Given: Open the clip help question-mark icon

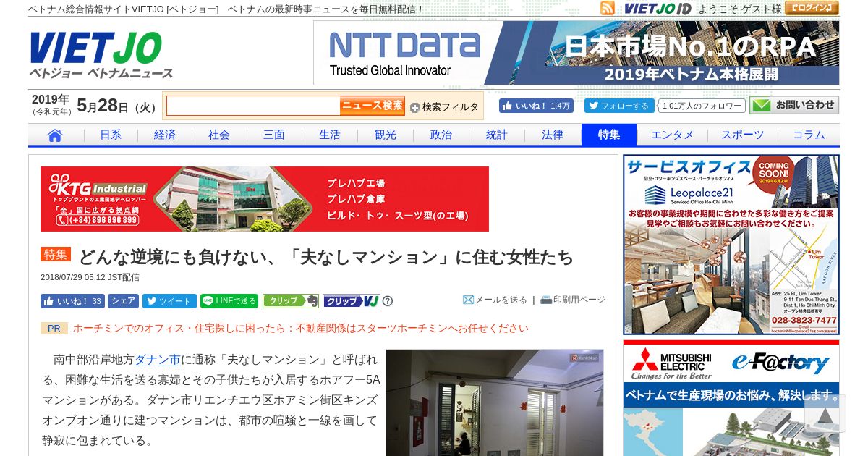Looking at the screenshot, I should [388, 301].
